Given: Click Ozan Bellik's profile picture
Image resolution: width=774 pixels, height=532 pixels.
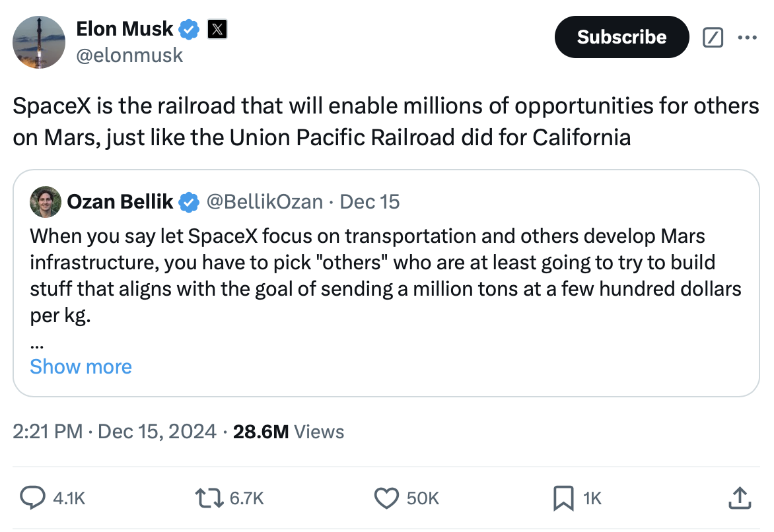Looking at the screenshot, I should (46, 202).
